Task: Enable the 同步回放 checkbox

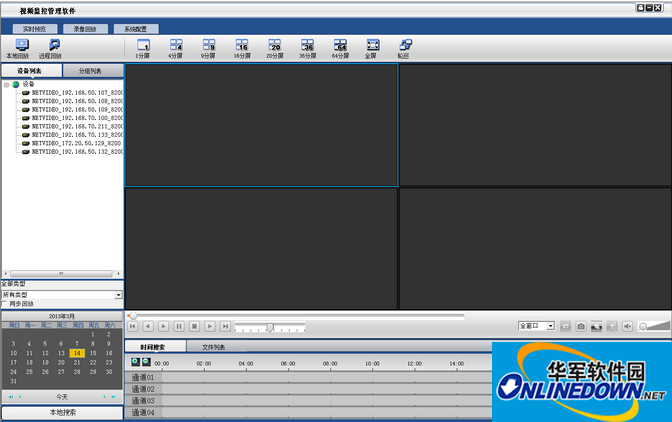Action: (x=4, y=303)
